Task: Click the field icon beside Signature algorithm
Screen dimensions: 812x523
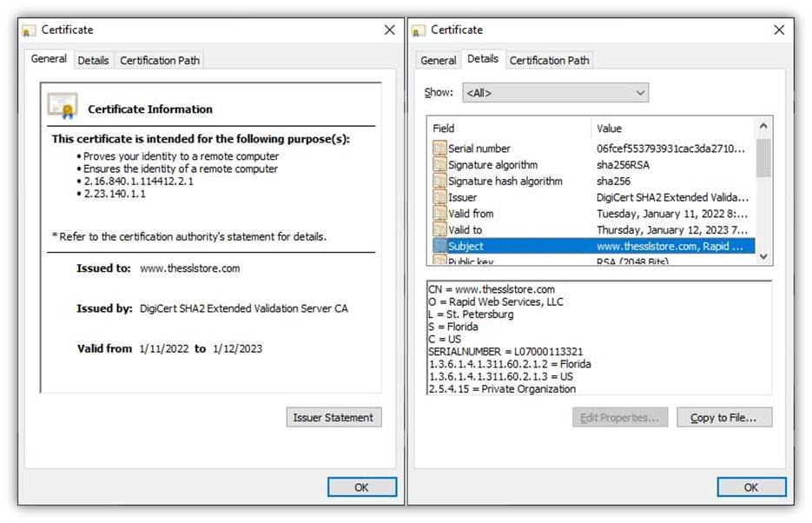Action: point(441,164)
